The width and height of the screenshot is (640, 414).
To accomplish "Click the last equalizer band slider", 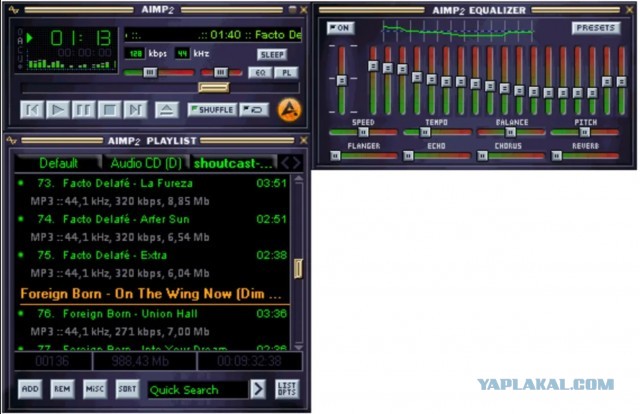I will 621,82.
